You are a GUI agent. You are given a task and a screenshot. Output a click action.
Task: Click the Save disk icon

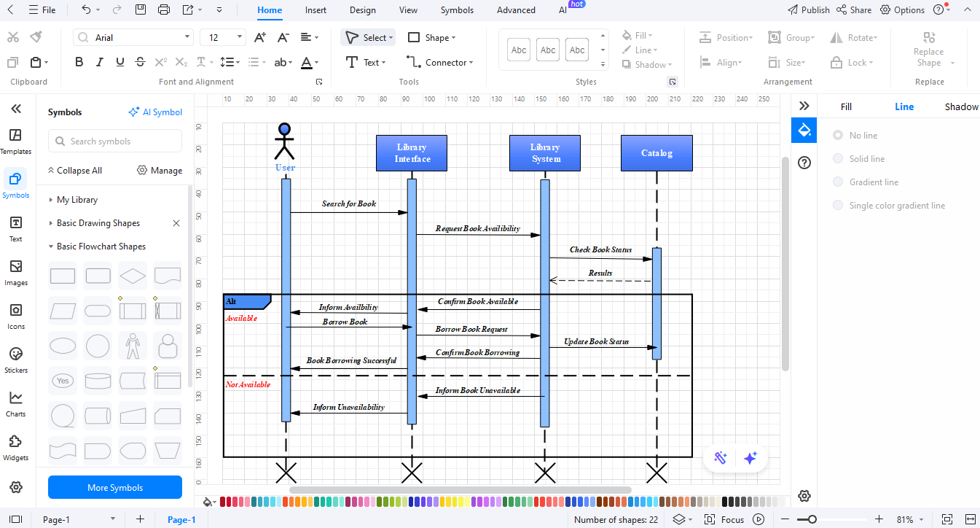(141, 10)
